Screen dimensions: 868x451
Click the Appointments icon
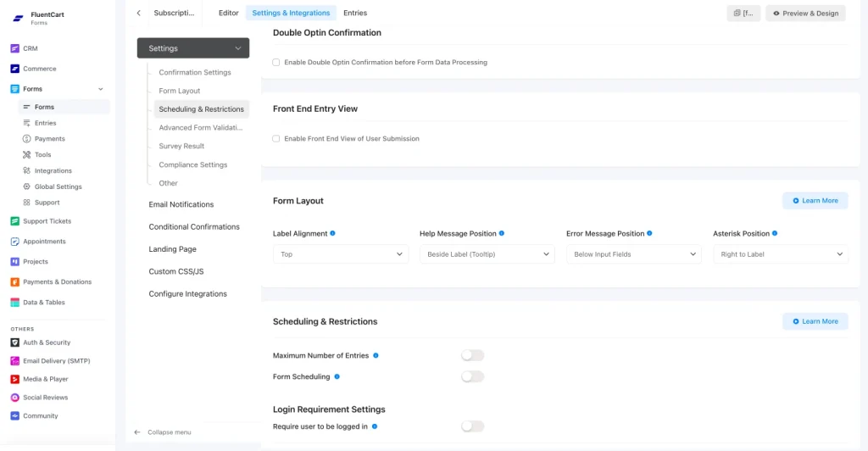click(15, 242)
